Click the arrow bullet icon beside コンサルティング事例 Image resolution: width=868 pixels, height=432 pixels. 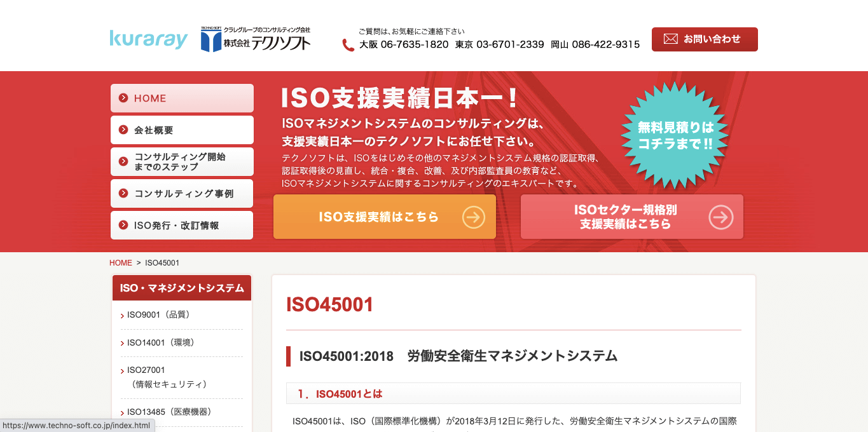[x=123, y=194]
